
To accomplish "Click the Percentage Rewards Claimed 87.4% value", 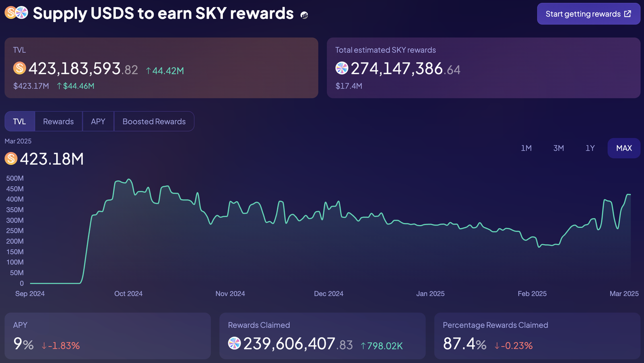I will pyautogui.click(x=464, y=344).
